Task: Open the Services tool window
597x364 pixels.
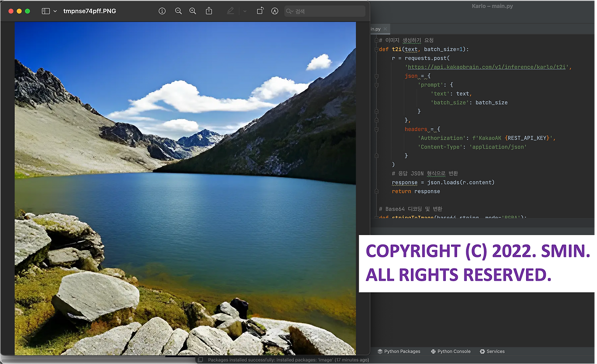Action: [492, 351]
